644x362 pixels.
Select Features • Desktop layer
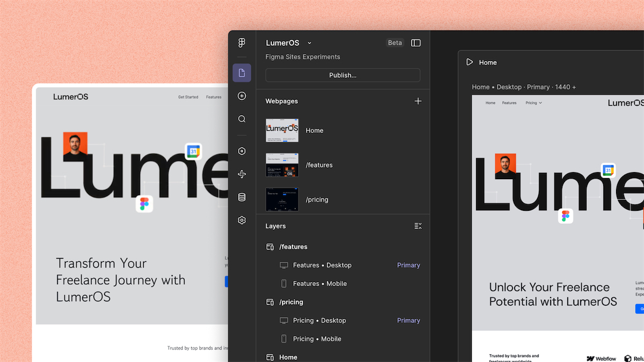(343, 265)
